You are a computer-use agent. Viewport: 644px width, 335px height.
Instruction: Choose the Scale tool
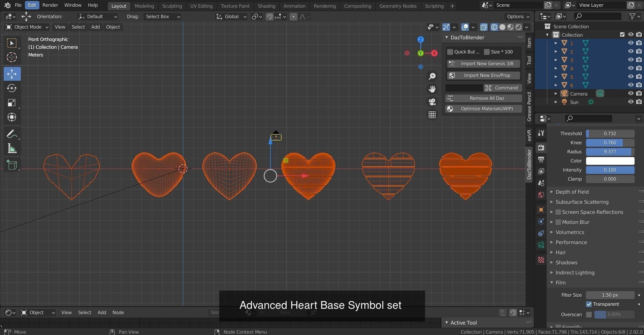[x=12, y=103]
